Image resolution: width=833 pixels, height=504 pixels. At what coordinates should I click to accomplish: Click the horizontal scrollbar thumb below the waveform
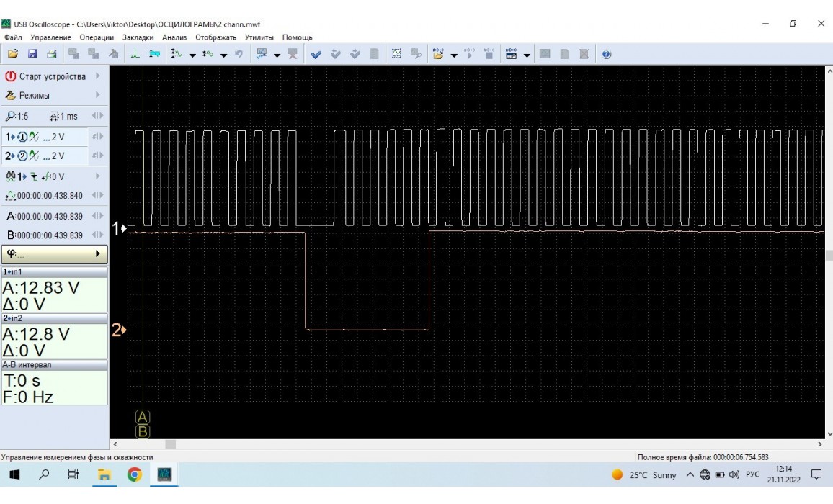coord(170,445)
